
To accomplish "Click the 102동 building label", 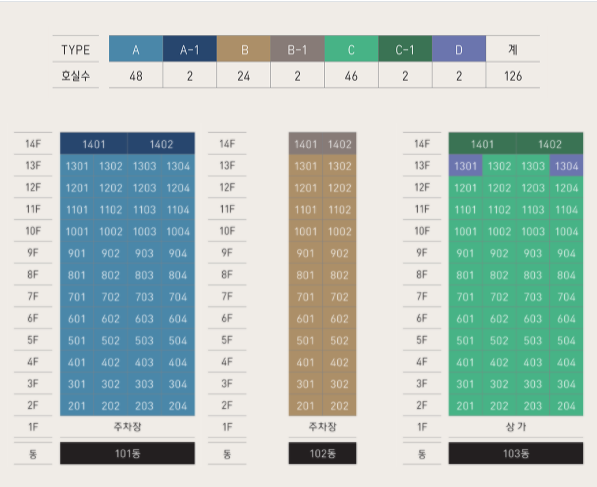I will point(322,453).
